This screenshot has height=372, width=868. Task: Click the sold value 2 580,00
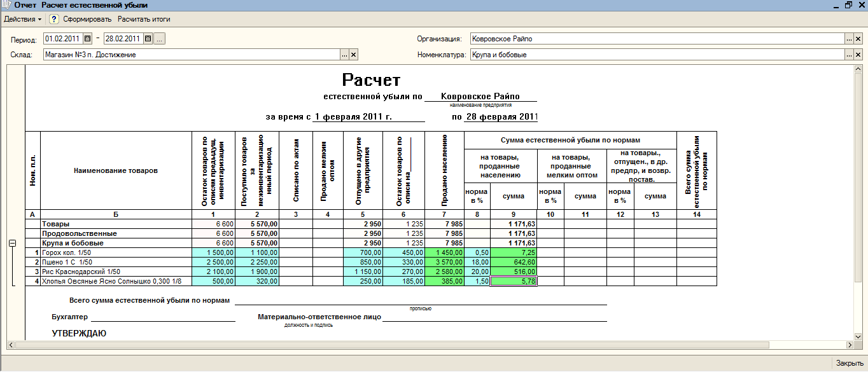[x=444, y=272]
